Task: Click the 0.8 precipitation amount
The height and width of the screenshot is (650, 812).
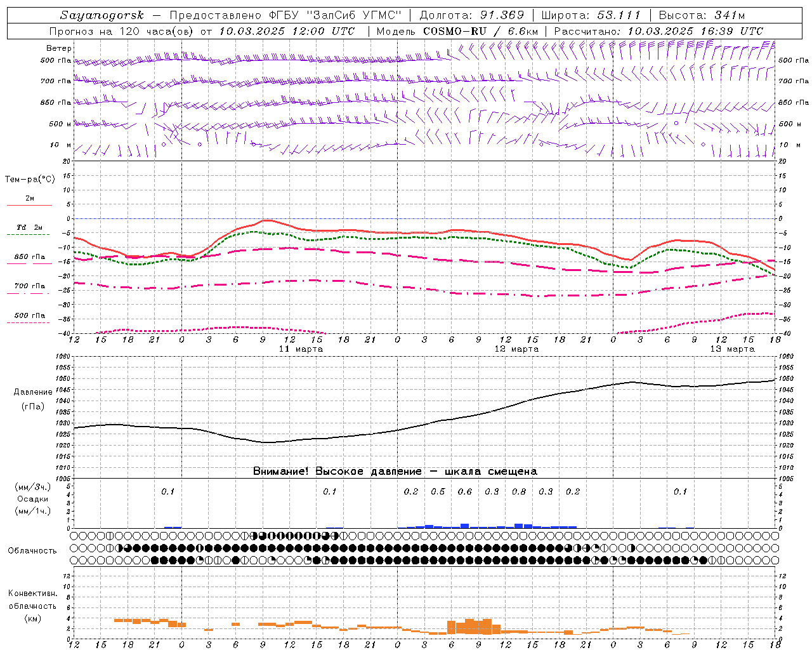Action: coord(519,492)
